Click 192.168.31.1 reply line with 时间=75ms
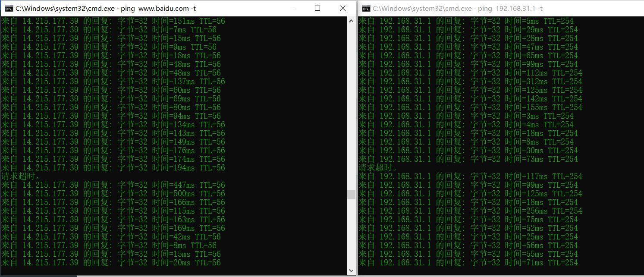The image size is (644, 277). click(468, 220)
